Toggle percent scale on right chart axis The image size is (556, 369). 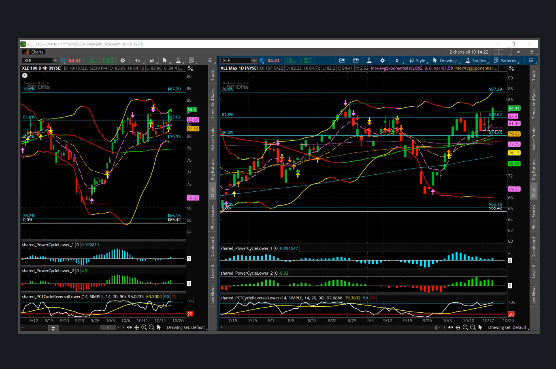pyautogui.click(x=511, y=68)
